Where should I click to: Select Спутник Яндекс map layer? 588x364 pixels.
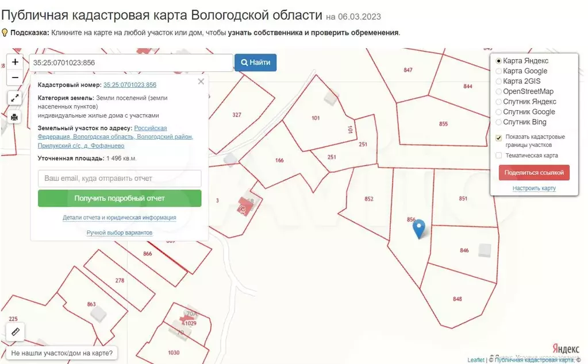[x=498, y=102]
